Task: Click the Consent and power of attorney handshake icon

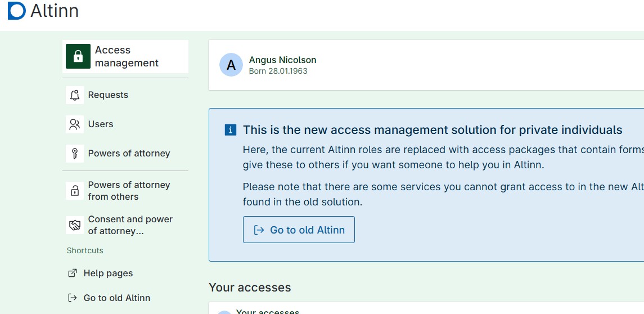Action: (75, 225)
